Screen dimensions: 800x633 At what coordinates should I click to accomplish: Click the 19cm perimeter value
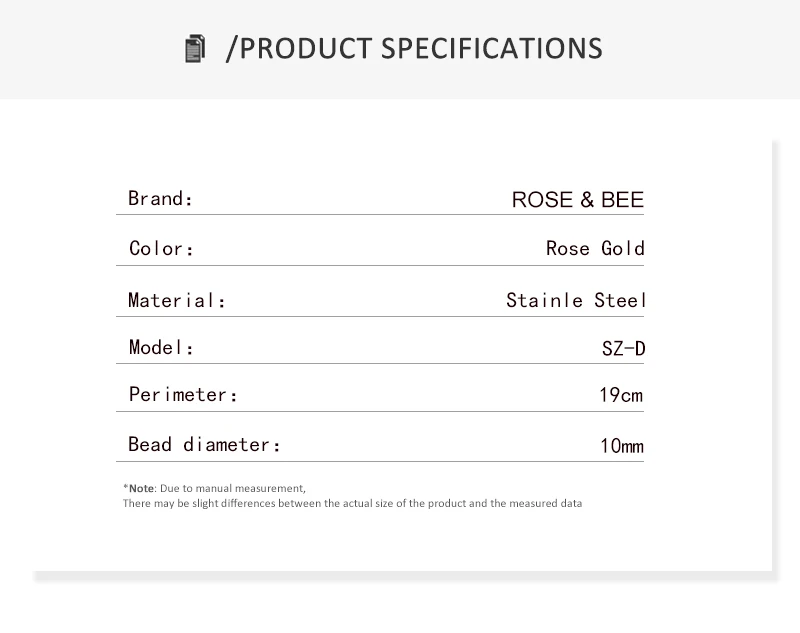pyautogui.click(x=621, y=395)
